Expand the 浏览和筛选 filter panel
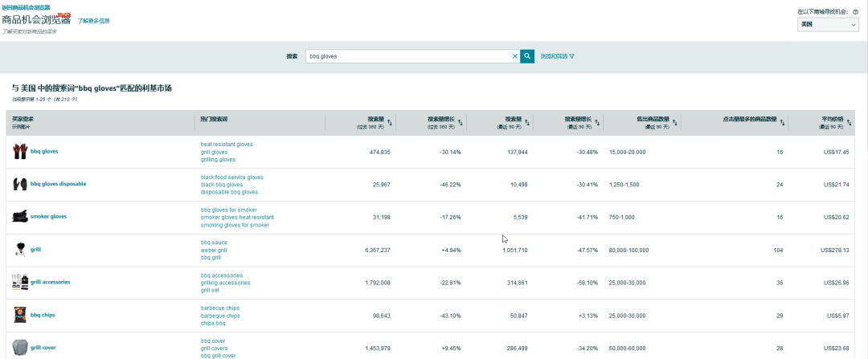 click(558, 56)
